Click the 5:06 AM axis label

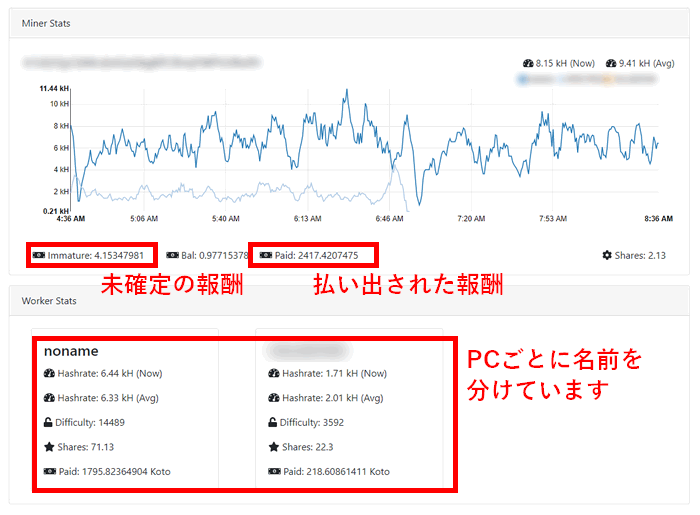[144, 219]
